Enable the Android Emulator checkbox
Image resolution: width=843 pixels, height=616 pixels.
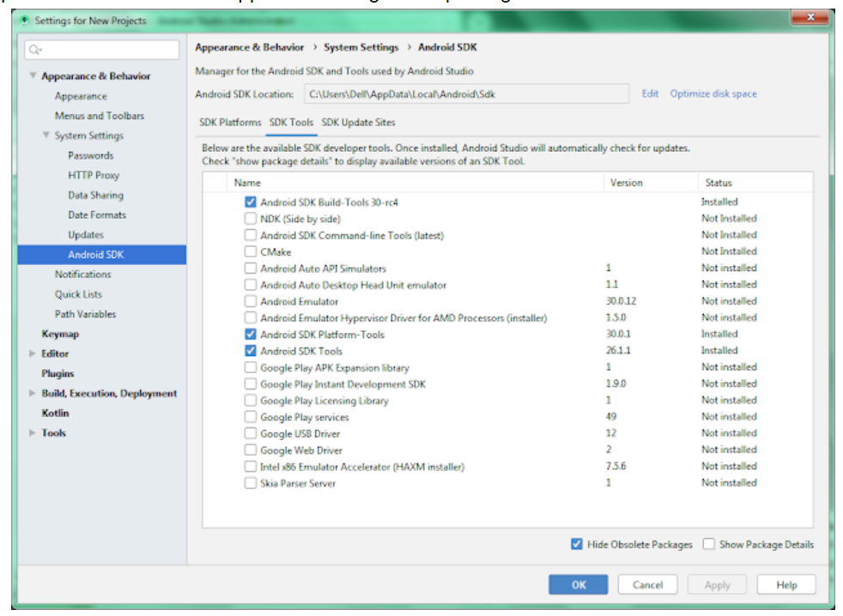pos(250,301)
